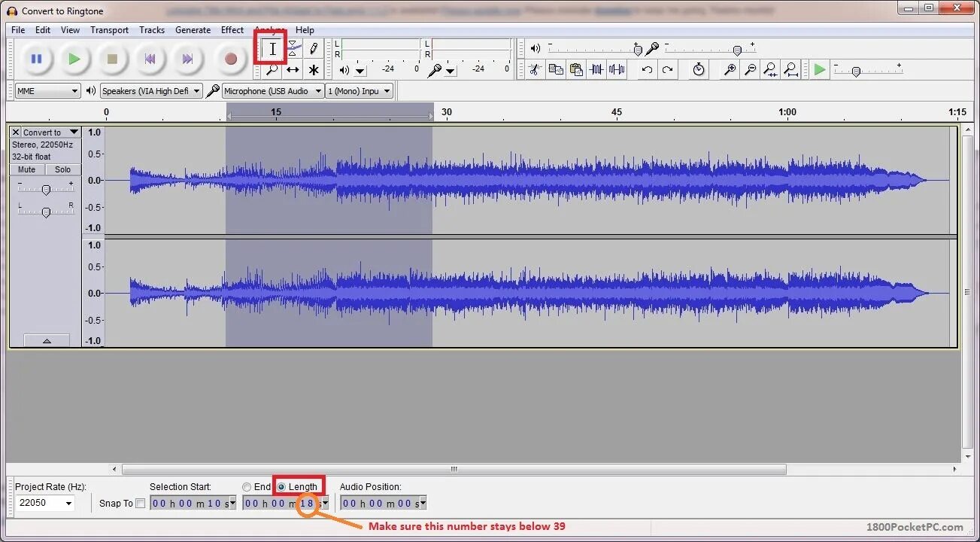The width and height of the screenshot is (980, 542).
Task: Open the Speakers output device dropdown
Action: pos(151,91)
